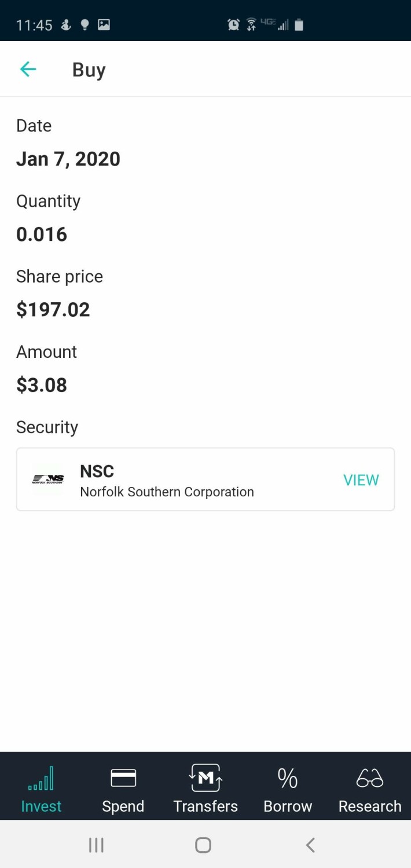411x868 pixels.
Task: Open the Invest bar chart icon
Action: pos(41,778)
